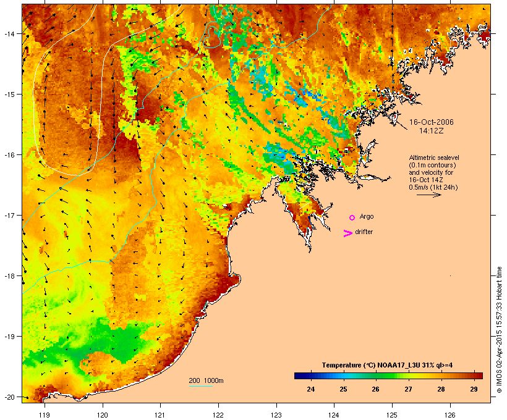Click the colorbar value 29
Screen dimensions: 507x420
pos(474,389)
